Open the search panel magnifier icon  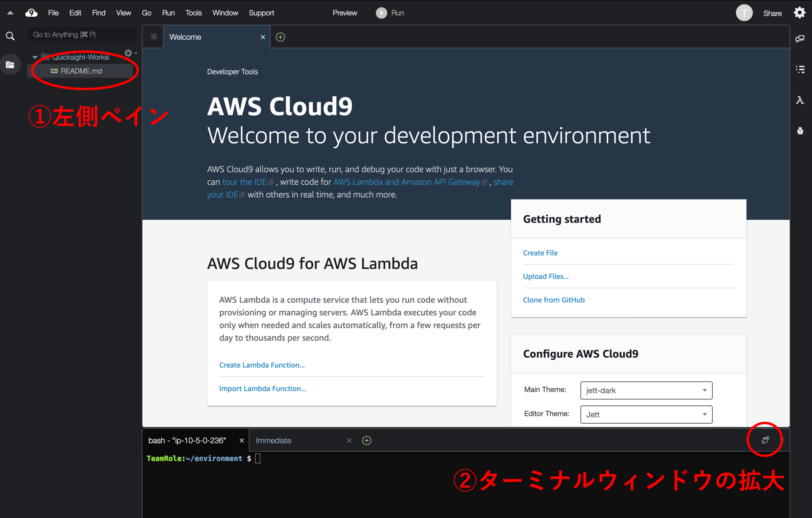pos(10,36)
